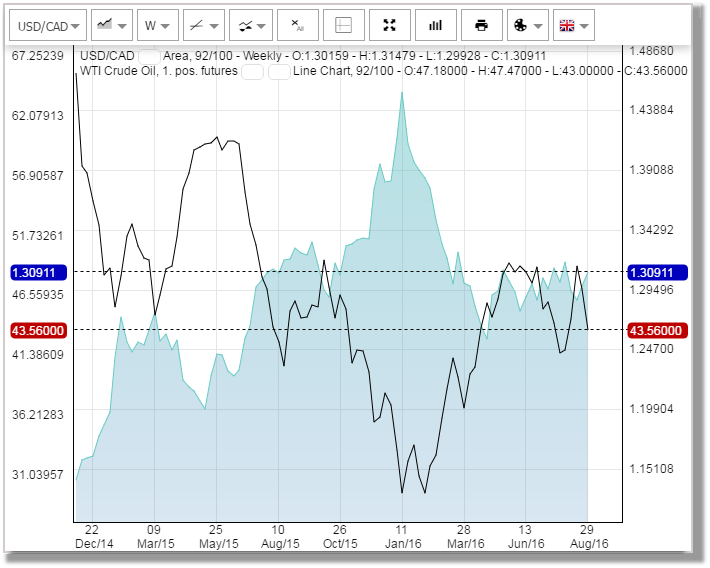Open the compare indicators dropdown menu
The image size is (710, 568).
pyautogui.click(x=251, y=25)
